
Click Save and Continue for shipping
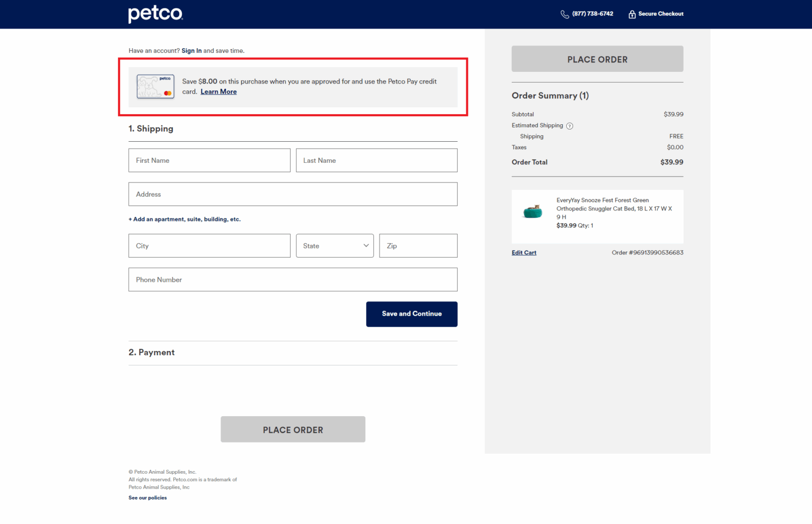[411, 314]
